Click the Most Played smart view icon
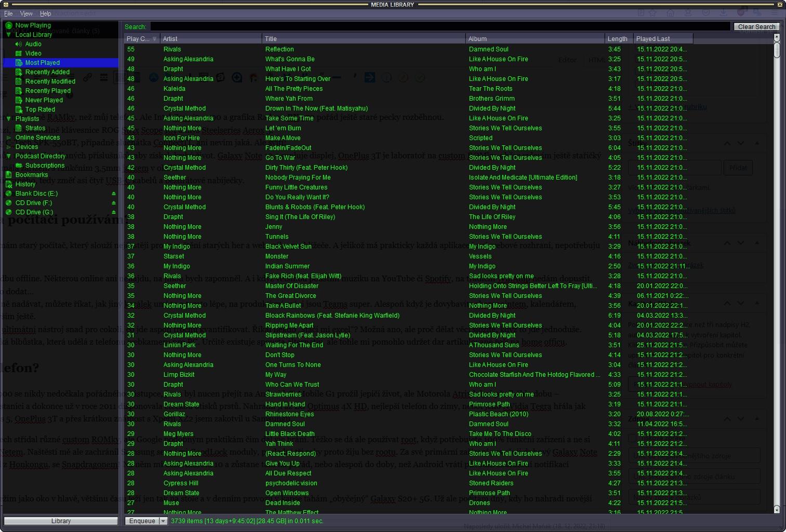The height and width of the screenshot is (532, 786). click(x=19, y=62)
